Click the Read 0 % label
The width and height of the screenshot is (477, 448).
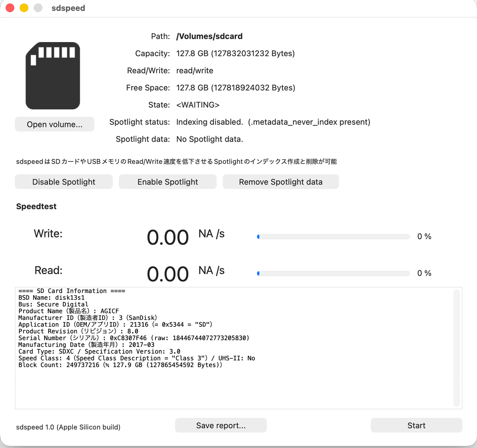point(424,273)
